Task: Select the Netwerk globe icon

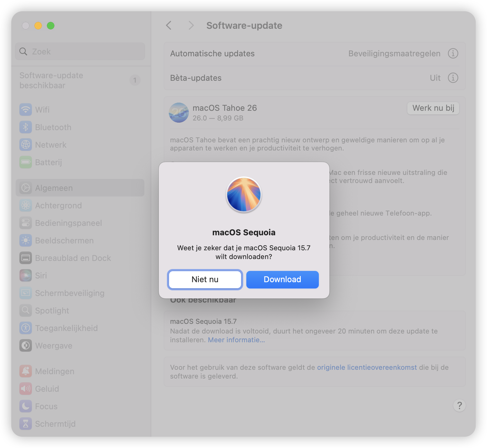Action: [x=26, y=145]
